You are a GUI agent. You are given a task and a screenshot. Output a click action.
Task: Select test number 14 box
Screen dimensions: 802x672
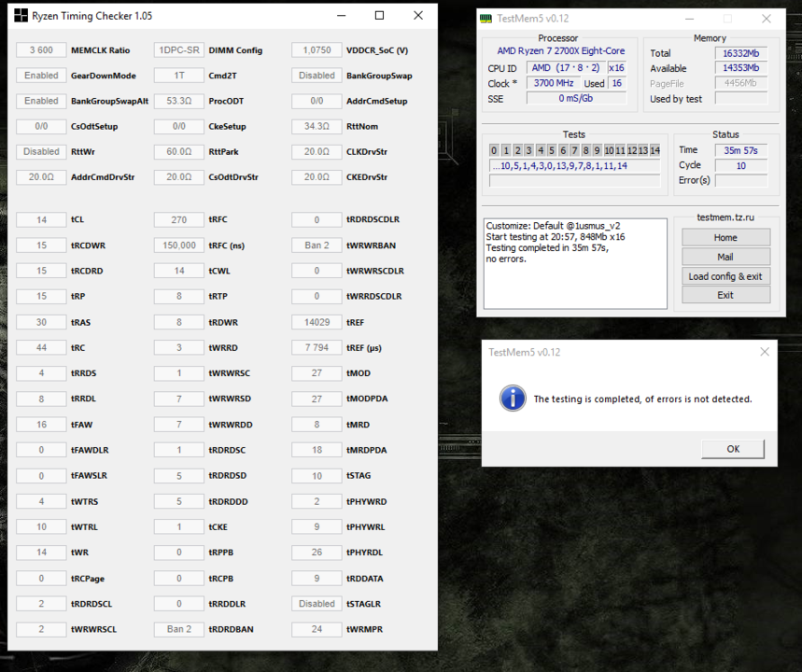pyautogui.click(x=654, y=150)
